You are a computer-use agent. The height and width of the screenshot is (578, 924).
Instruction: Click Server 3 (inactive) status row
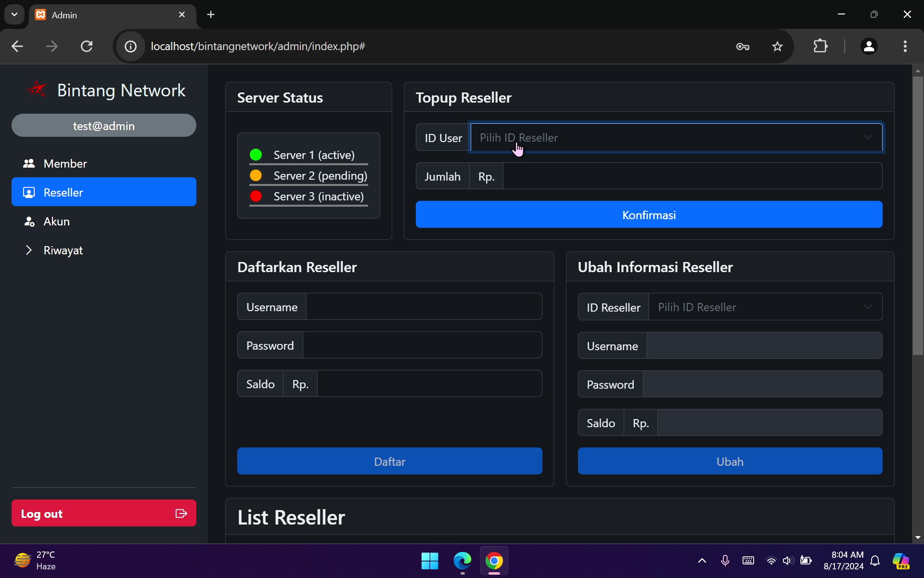click(308, 197)
